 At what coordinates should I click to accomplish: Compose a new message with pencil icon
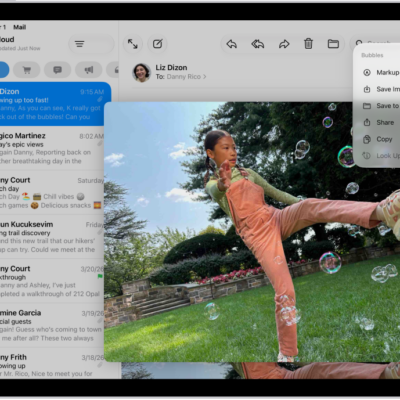(158, 44)
